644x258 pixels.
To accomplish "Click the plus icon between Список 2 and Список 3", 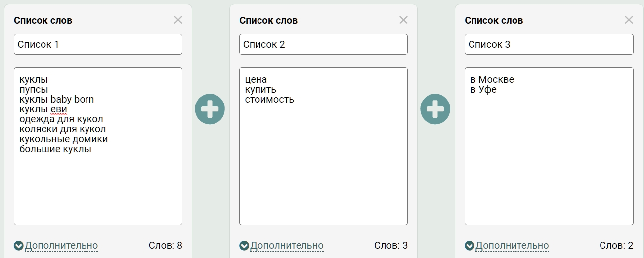I will [435, 109].
